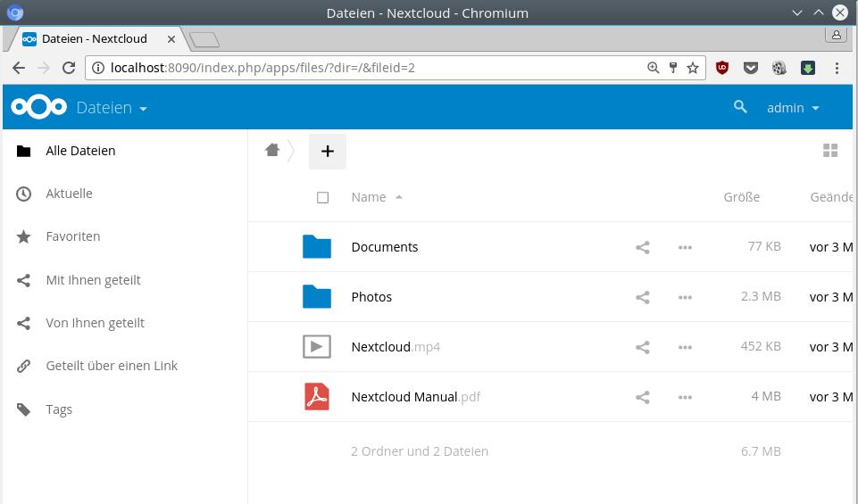
Task: Click the saved password key icon
Action: point(673,68)
